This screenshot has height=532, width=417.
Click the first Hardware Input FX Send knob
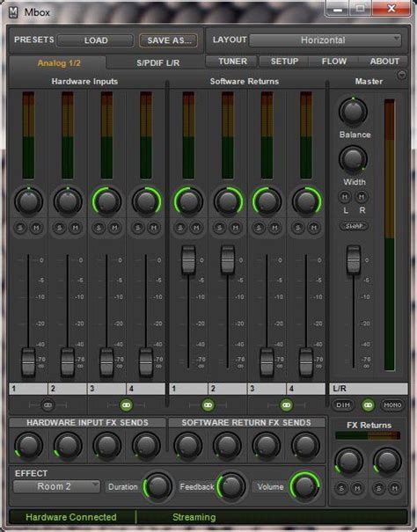(x=28, y=446)
